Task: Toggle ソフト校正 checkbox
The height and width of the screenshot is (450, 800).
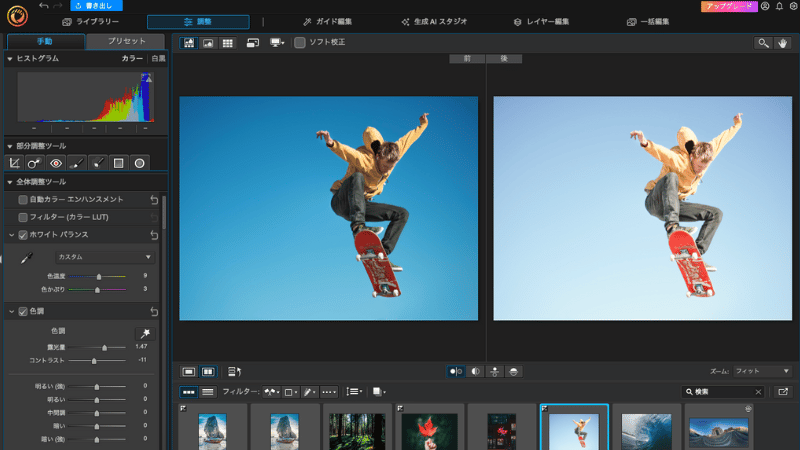Action: (299, 42)
